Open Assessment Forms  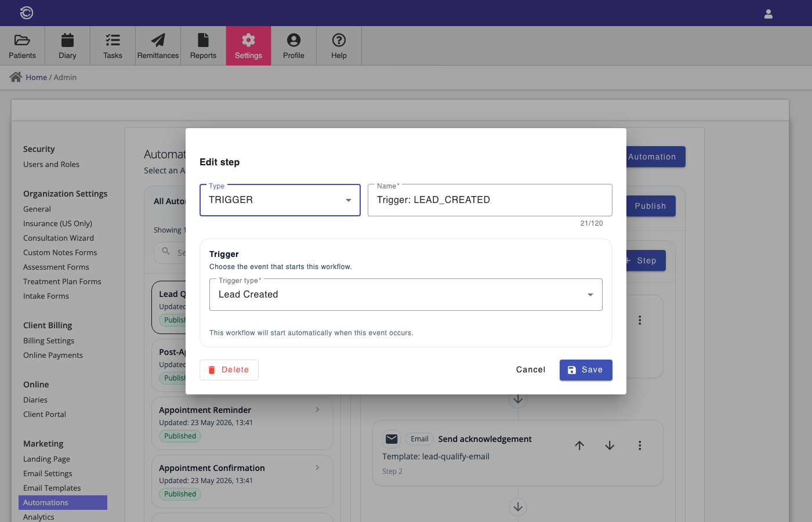(x=56, y=267)
